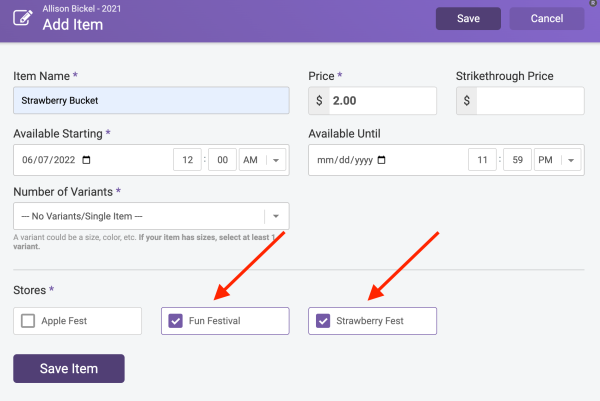Click the end minutes field showing 59
The height and width of the screenshot is (401, 600).
coord(517,160)
